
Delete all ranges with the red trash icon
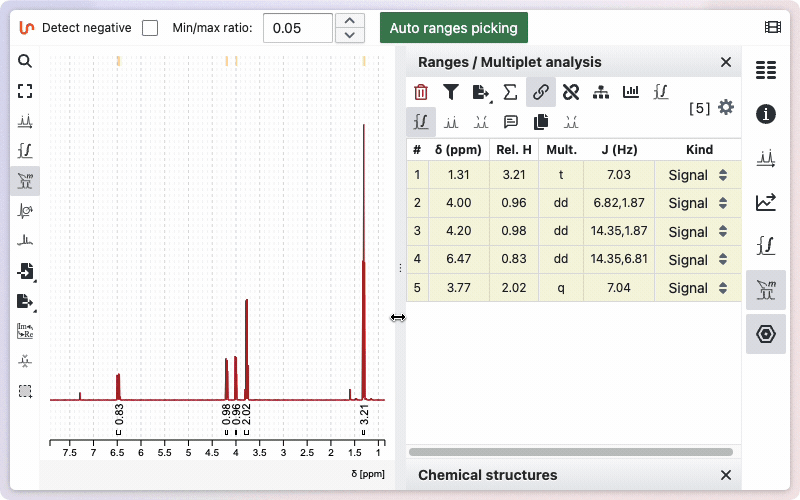421,93
